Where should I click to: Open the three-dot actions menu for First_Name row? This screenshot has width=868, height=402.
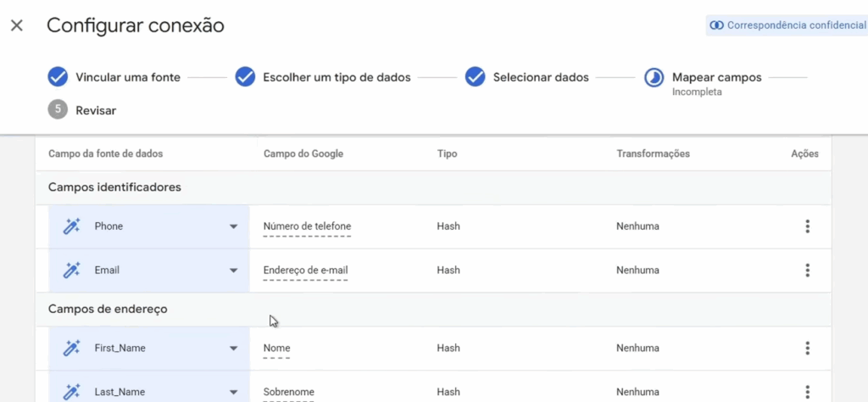(x=807, y=348)
